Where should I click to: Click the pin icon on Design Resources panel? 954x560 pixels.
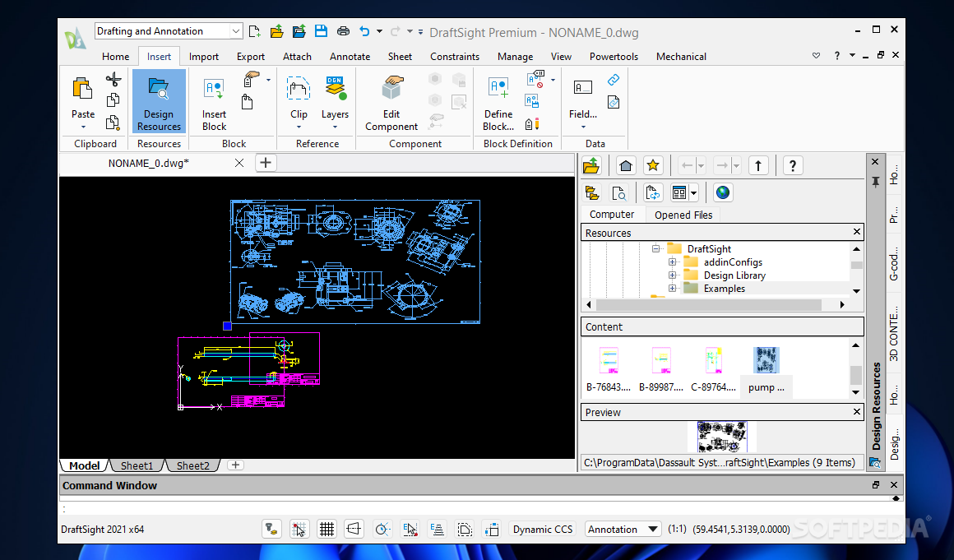pos(875,182)
